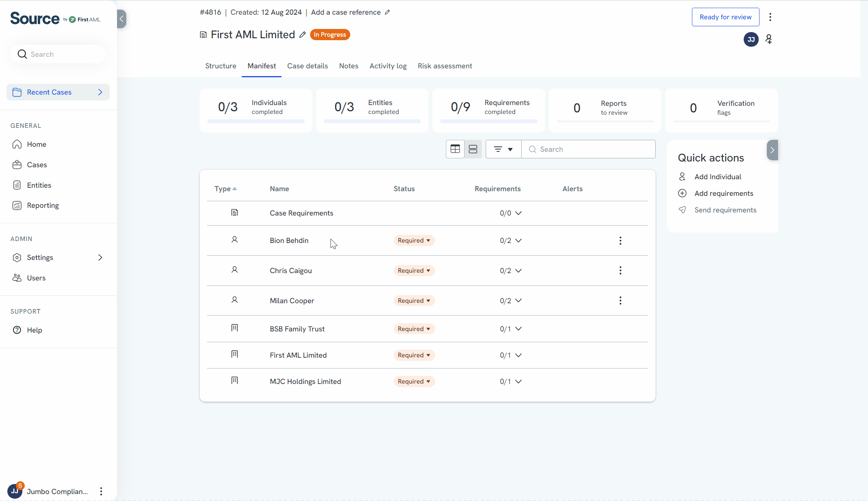Switch to the Risk assessment tab
This screenshot has height=501, width=868.
point(445,66)
